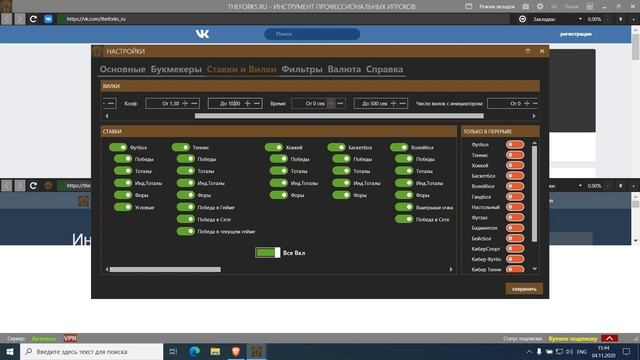Click the camera screenshot icon in title bar

526,7
